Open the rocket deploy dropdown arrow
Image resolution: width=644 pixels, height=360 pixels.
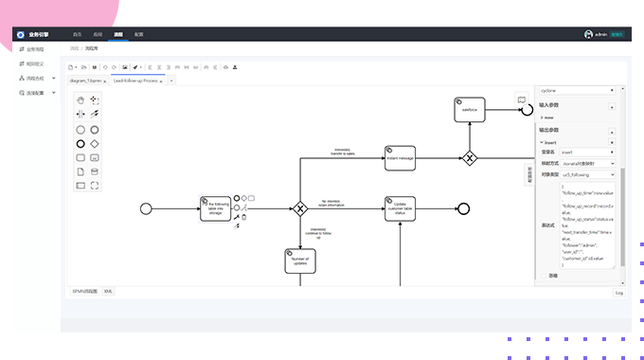[140, 67]
